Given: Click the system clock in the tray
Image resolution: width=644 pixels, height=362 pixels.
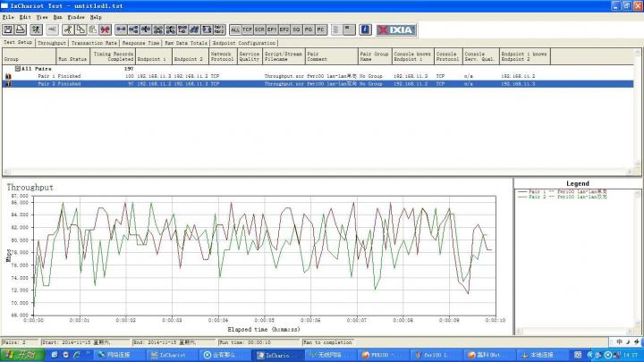Looking at the screenshot, I should [x=632, y=355].
